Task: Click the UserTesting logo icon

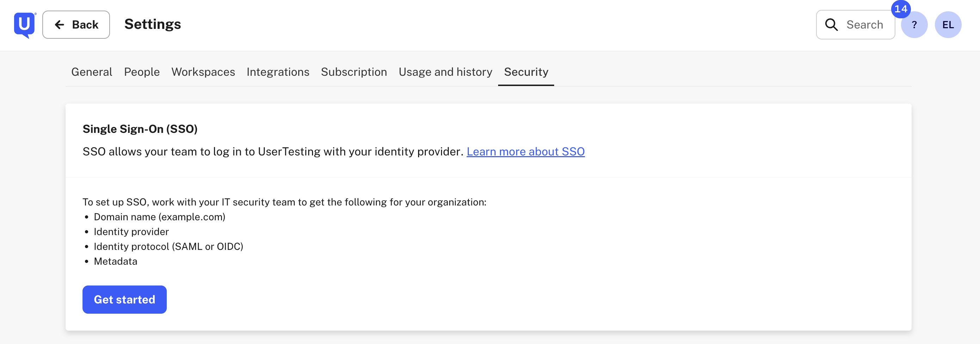Action: coord(25,25)
